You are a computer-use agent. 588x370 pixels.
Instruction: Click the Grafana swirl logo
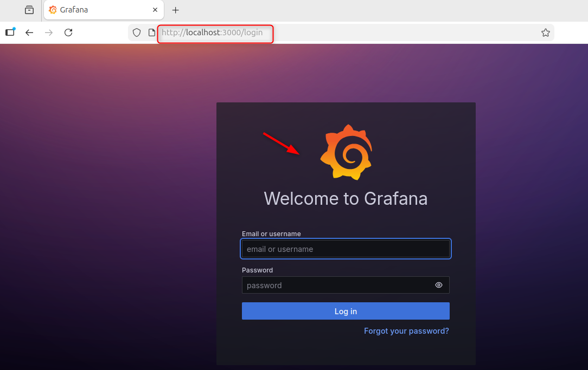pyautogui.click(x=346, y=152)
